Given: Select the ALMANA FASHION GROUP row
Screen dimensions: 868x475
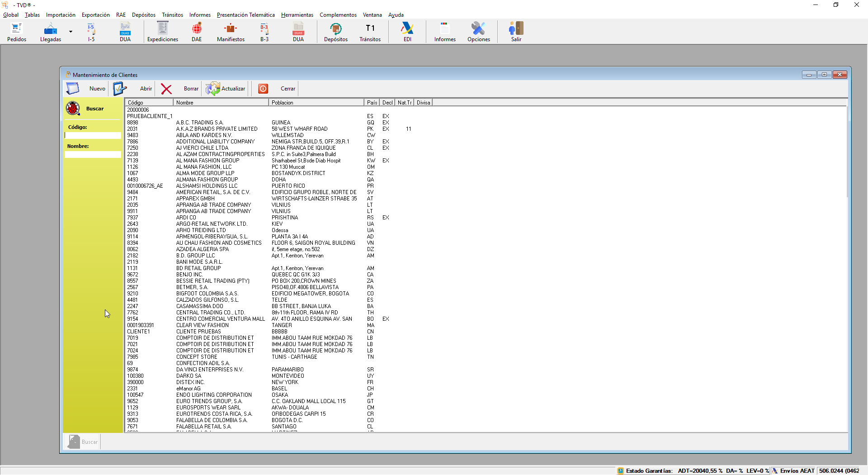Looking at the screenshot, I should [x=207, y=180].
